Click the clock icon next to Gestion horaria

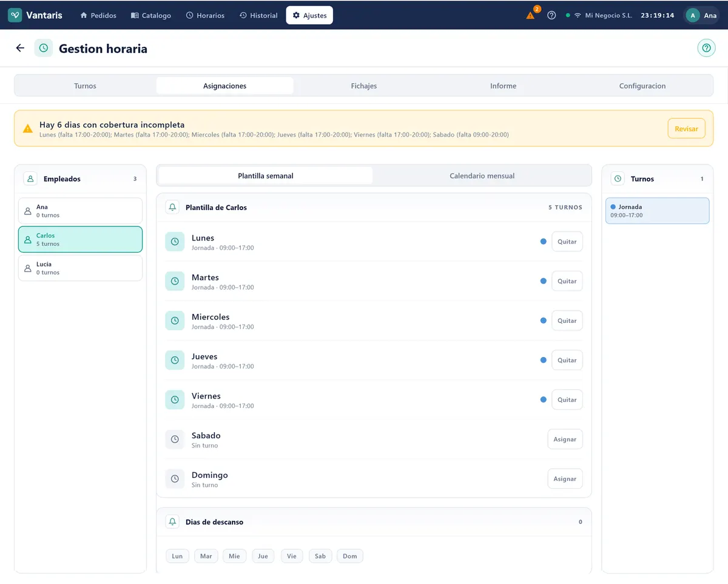coord(44,48)
